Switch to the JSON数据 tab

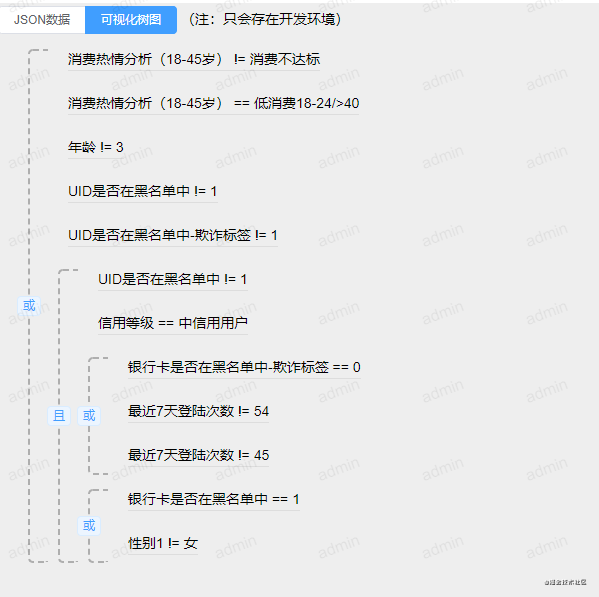point(42,19)
